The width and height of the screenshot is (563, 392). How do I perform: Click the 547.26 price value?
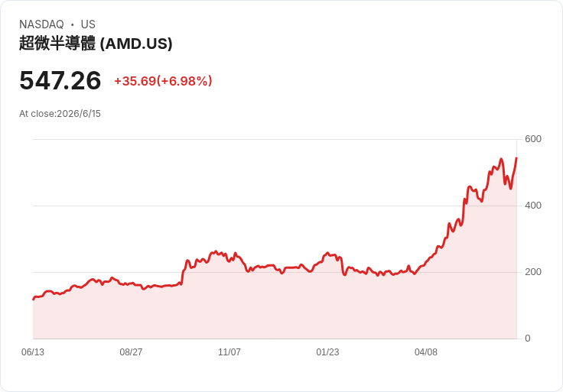[x=60, y=80]
